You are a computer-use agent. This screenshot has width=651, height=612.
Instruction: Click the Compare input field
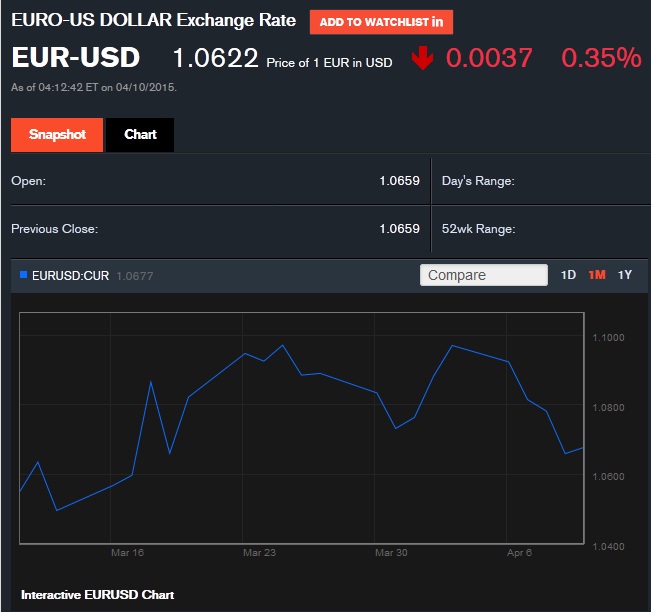coord(484,275)
